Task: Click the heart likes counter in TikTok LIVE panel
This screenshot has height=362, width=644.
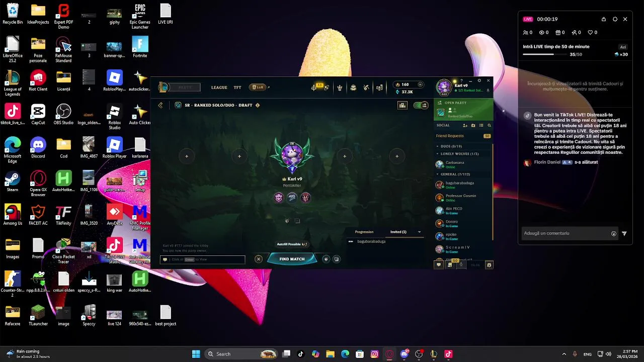Action: 593,32
